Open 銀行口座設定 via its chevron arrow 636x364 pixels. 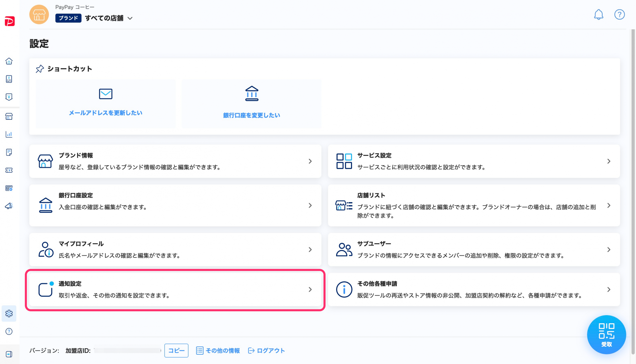tap(310, 206)
